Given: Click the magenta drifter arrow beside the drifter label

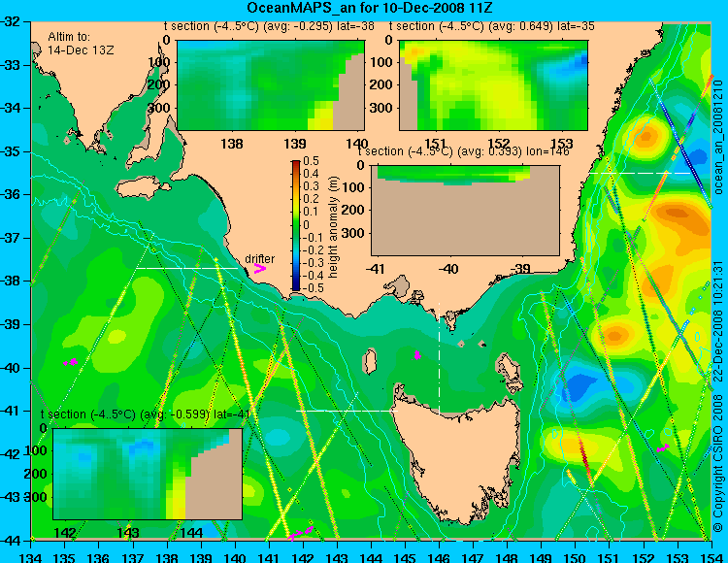Looking at the screenshot, I should 259,268.
